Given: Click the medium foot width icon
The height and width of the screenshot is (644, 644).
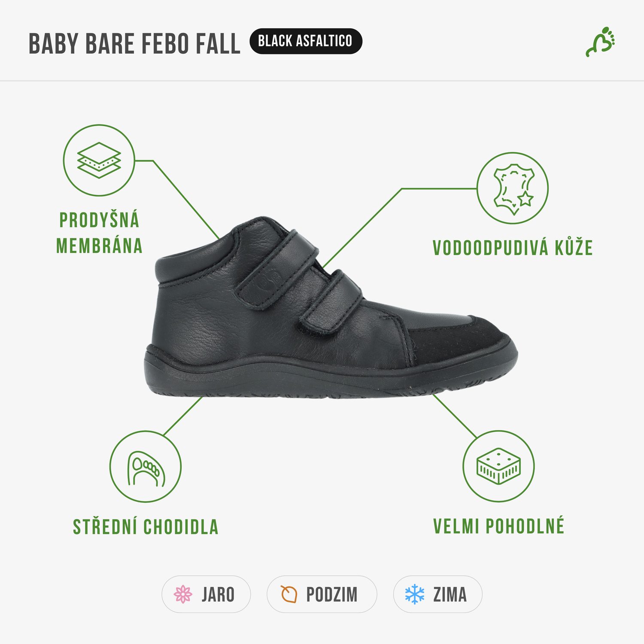Looking at the screenshot, I should 146,467.
